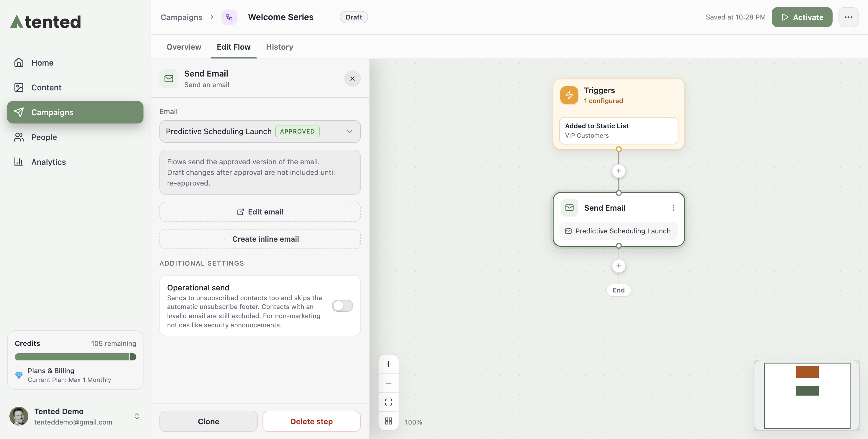
Task: Expand the Tented Demo account switcher
Action: [137, 416]
